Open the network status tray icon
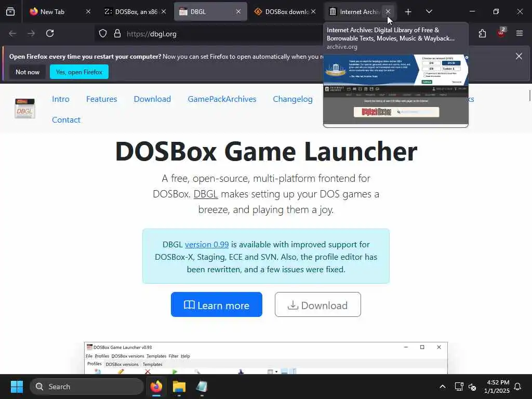This screenshot has width=532, height=399. click(x=459, y=387)
